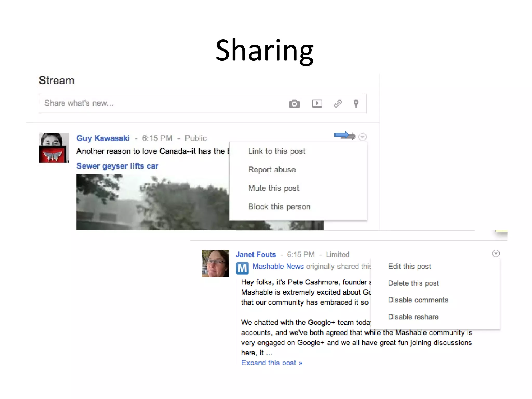Image resolution: width=532 pixels, height=399 pixels.
Task: Open Guy Kawasaki's profile name link
Action: [x=103, y=138]
